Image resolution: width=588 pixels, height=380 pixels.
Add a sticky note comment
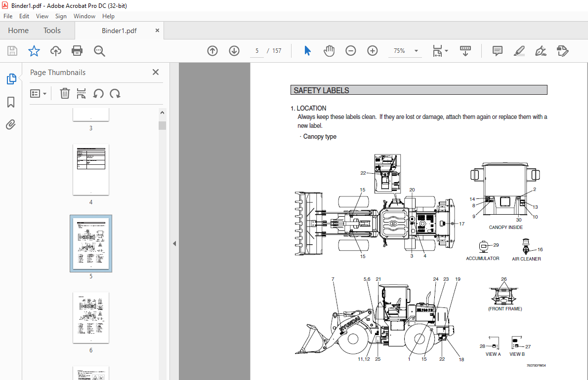click(x=497, y=51)
